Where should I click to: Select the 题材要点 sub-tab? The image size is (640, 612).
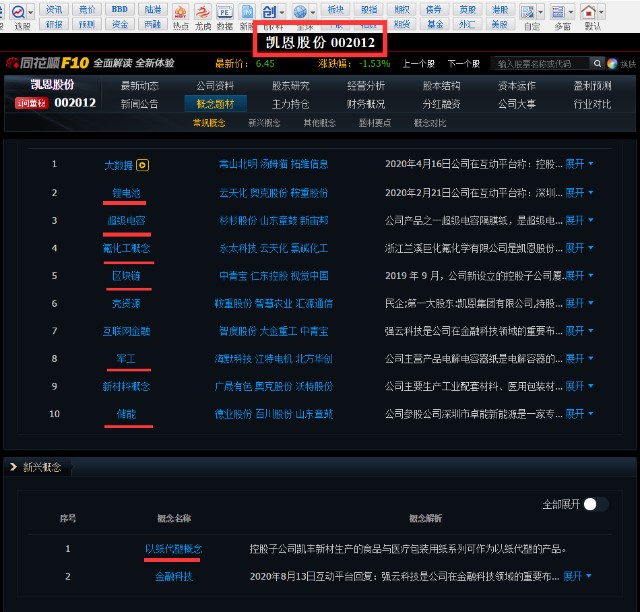[x=375, y=123]
